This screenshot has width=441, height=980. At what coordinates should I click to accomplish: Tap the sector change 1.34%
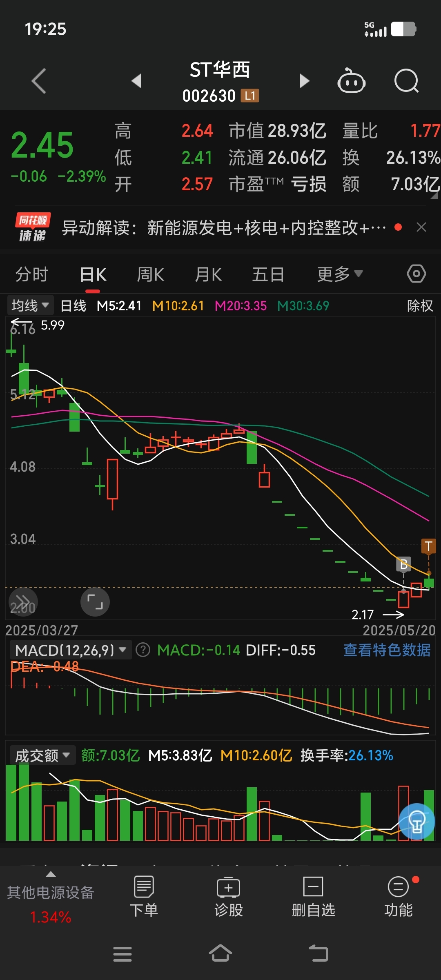point(51,917)
